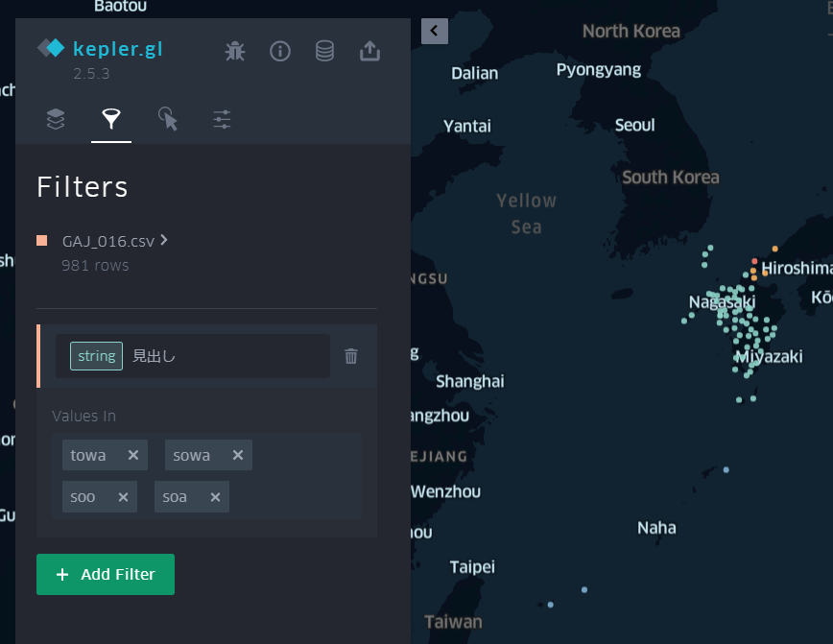Screen dimensions: 833x644
Task: Open the Interactions cursor tab
Action: tap(167, 119)
